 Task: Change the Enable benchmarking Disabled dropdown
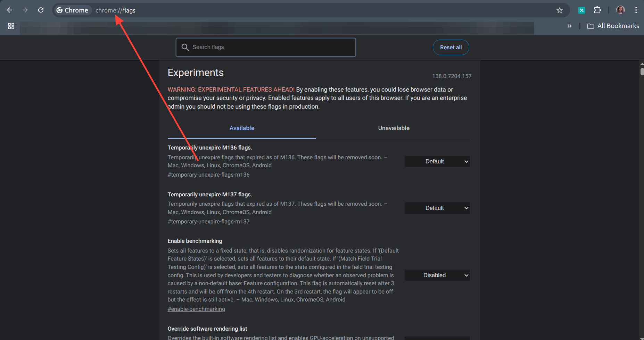point(437,275)
